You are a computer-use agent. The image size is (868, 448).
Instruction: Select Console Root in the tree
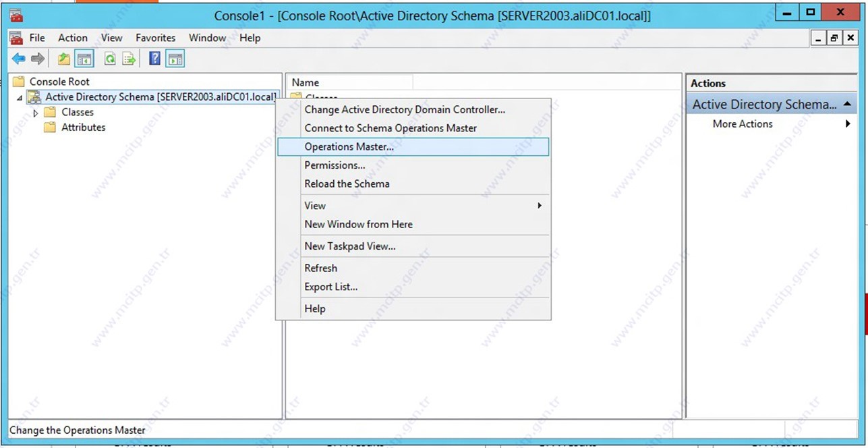coord(59,82)
